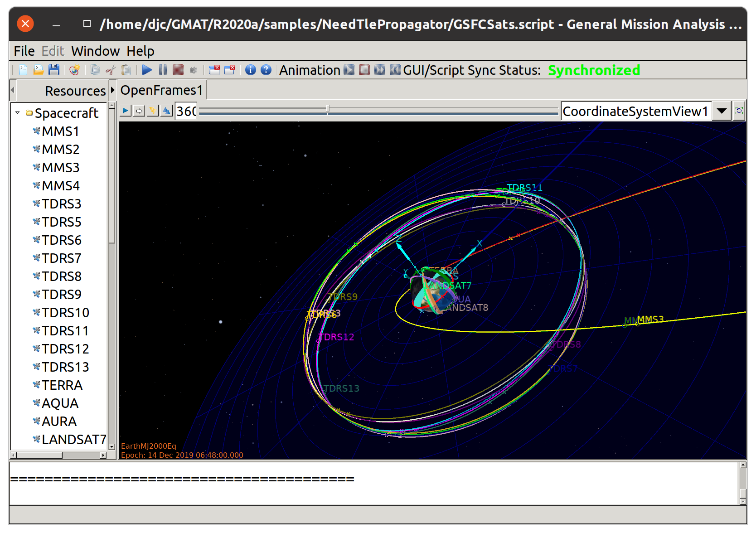Save the script with the floppy disk icon

click(54, 70)
